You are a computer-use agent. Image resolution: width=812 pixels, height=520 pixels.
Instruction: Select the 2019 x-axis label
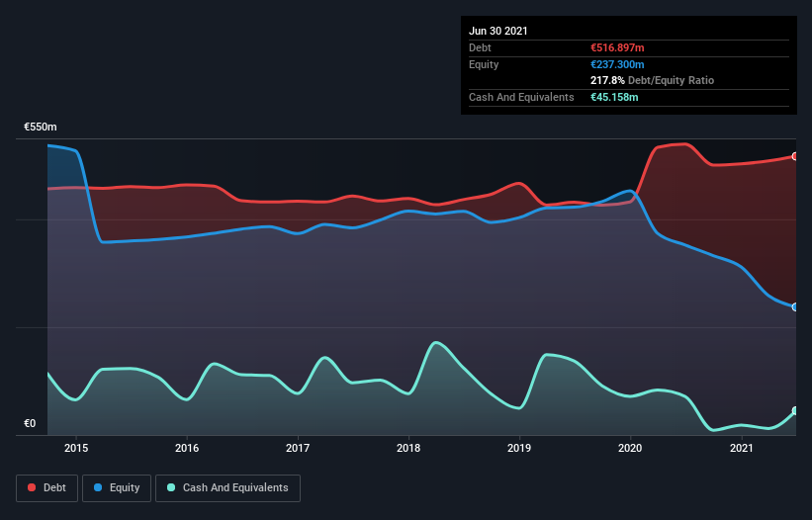[x=519, y=448]
